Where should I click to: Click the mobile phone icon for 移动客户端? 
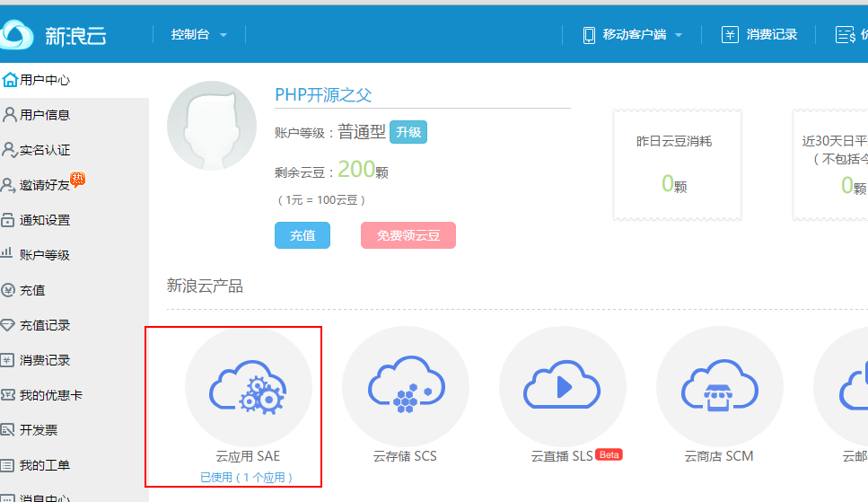pyautogui.click(x=589, y=35)
